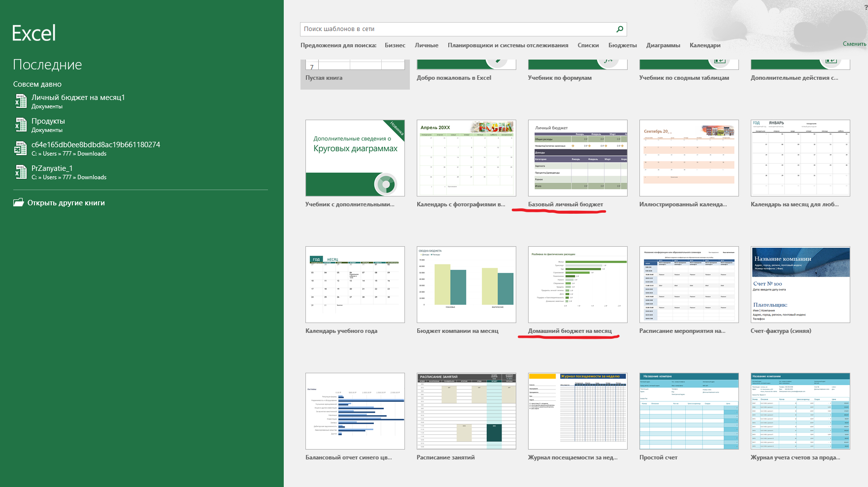Select the Бизнес search suggestion
Image resolution: width=868 pixels, height=487 pixels.
tap(395, 45)
